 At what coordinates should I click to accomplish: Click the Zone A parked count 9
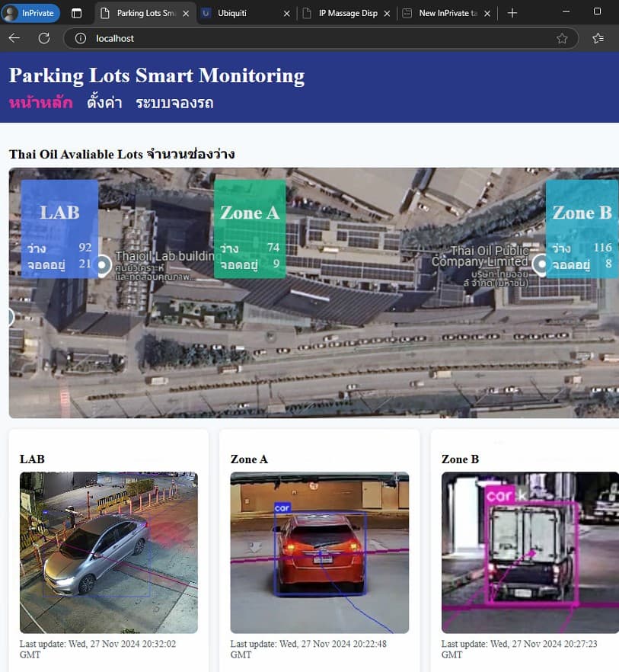pyautogui.click(x=276, y=264)
